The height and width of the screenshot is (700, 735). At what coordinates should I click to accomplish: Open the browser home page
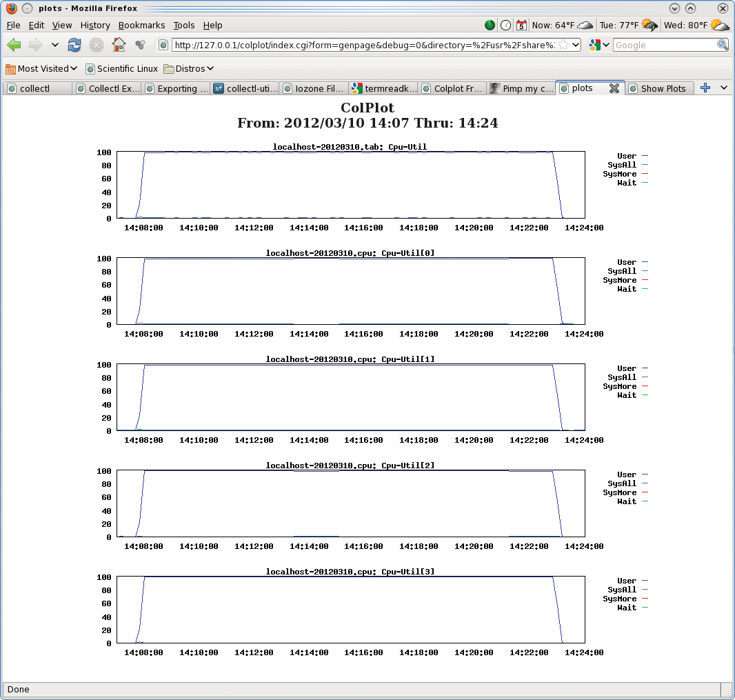(117, 44)
